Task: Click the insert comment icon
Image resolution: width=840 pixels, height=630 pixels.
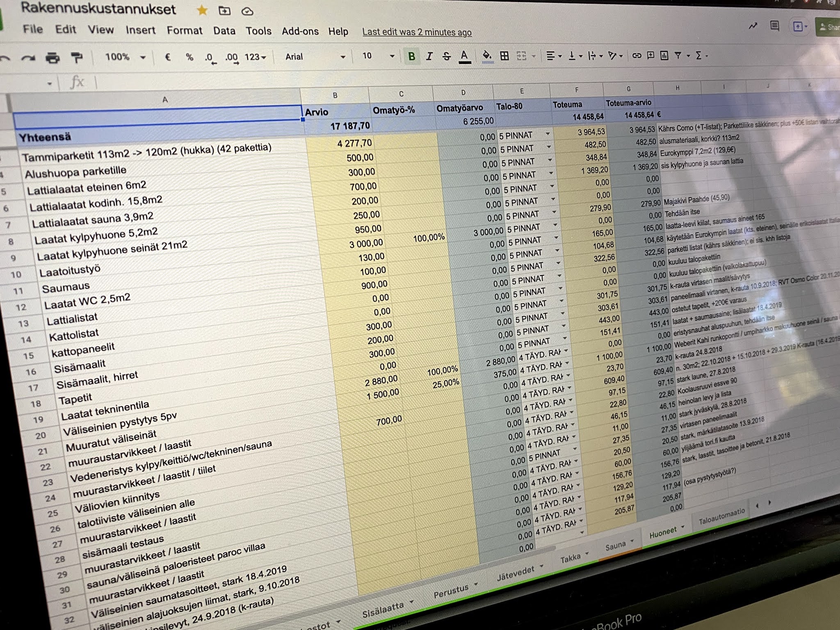Action: [651, 55]
